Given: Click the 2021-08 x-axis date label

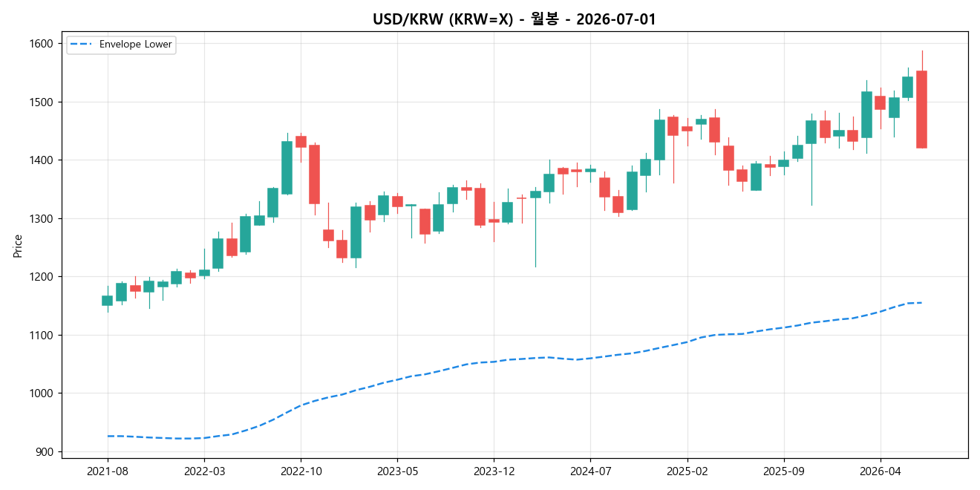Looking at the screenshot, I should pyautogui.click(x=108, y=471).
